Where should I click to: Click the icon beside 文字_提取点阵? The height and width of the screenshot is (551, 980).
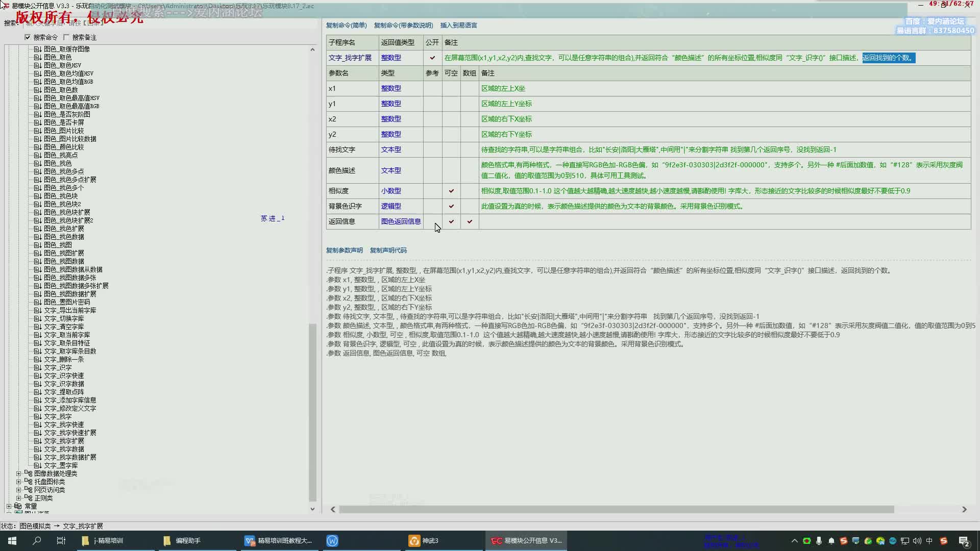pos(37,392)
